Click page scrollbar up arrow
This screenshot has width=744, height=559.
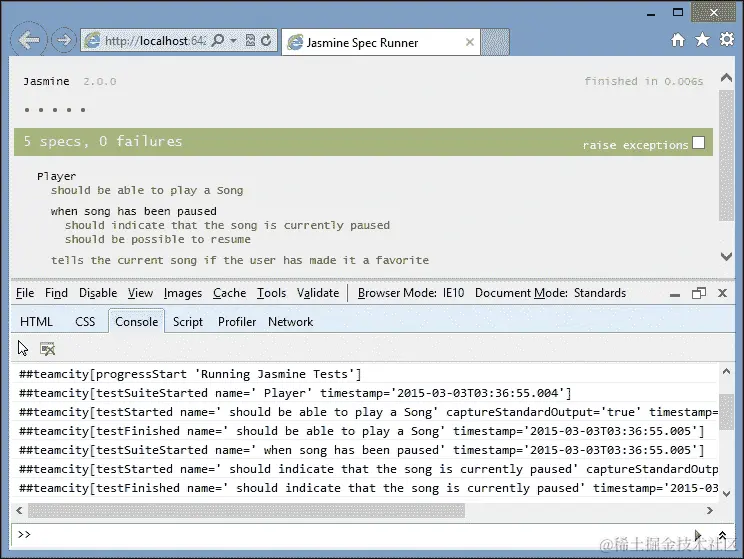pos(726,77)
